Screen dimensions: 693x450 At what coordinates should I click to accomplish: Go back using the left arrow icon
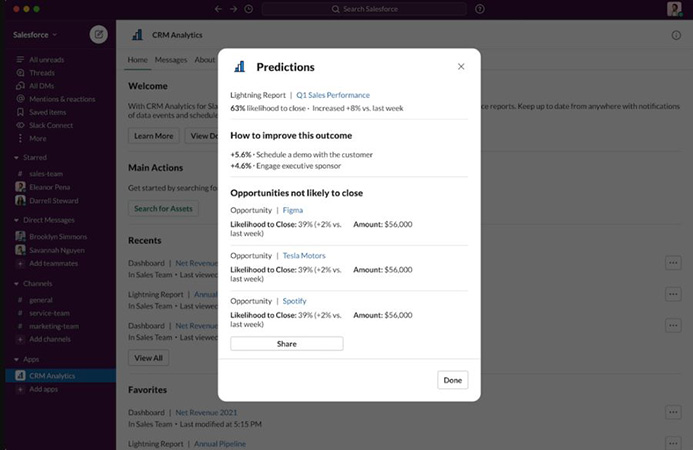pos(218,9)
